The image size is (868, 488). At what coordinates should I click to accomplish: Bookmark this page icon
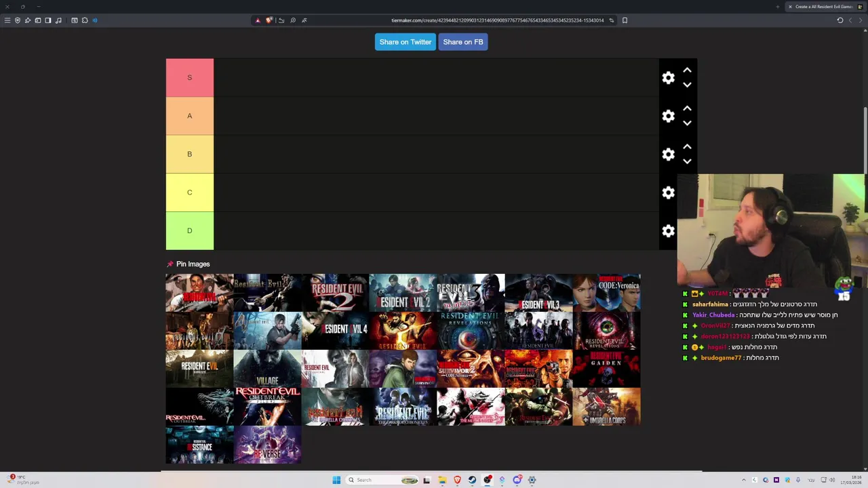pyautogui.click(x=625, y=20)
